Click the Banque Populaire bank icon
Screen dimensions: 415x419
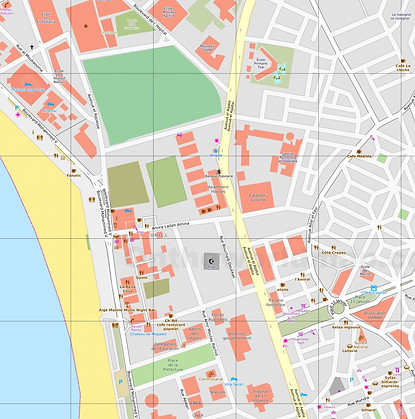[219, 171]
